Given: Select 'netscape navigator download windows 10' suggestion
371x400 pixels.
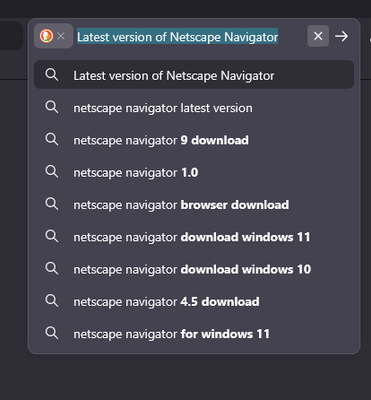Looking at the screenshot, I should coord(194,269).
